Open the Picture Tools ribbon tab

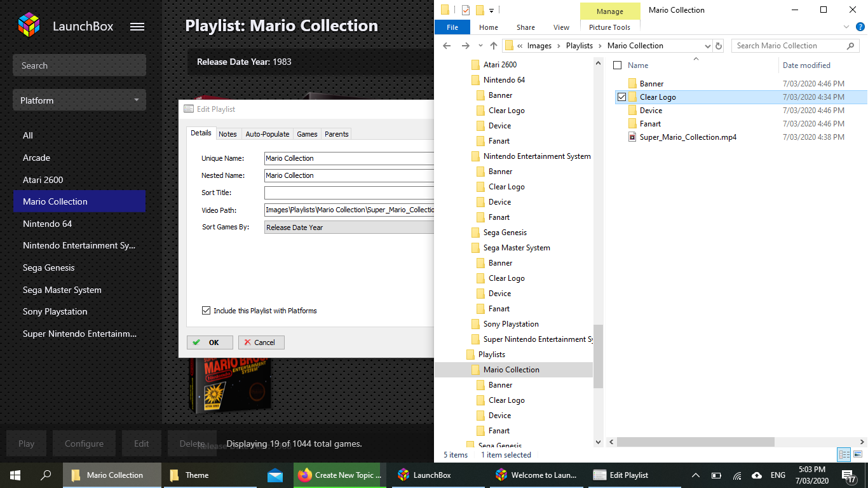click(610, 27)
